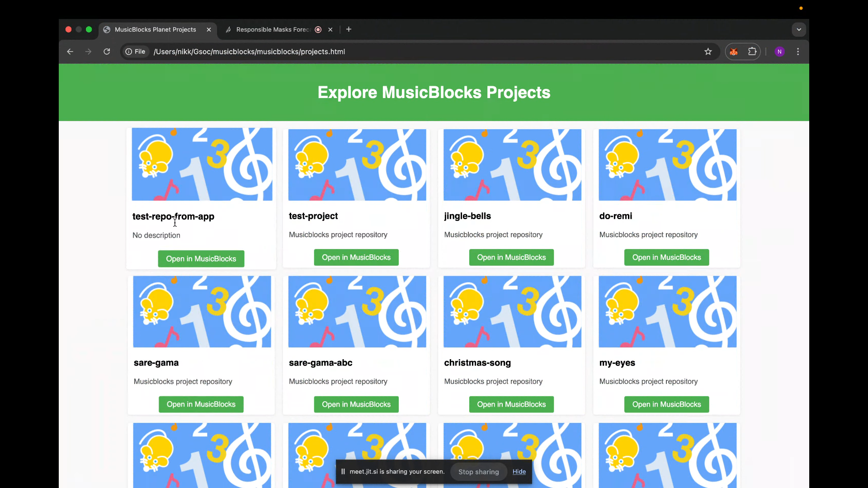Bookmark this page with the star icon
The width and height of the screenshot is (868, 488).
coord(708,52)
